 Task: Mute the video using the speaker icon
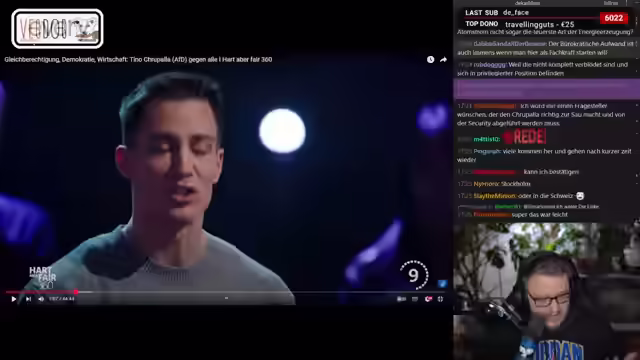(x=41, y=299)
